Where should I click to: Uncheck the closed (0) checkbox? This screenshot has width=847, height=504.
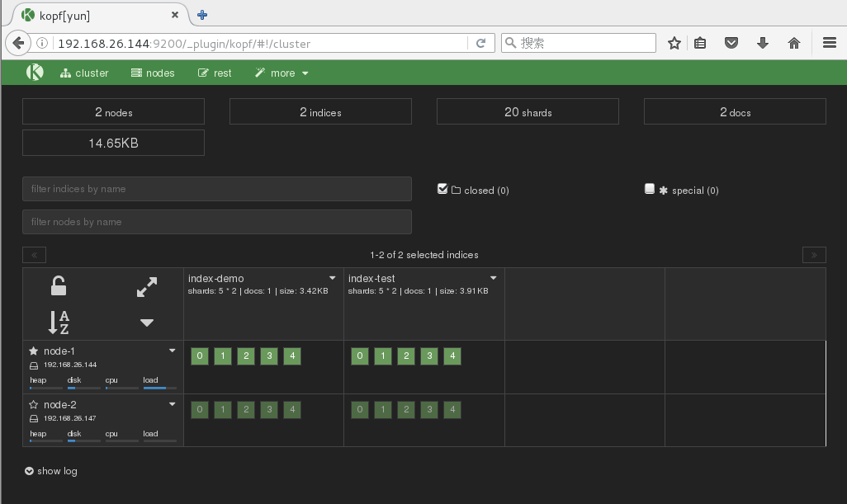[442, 188]
